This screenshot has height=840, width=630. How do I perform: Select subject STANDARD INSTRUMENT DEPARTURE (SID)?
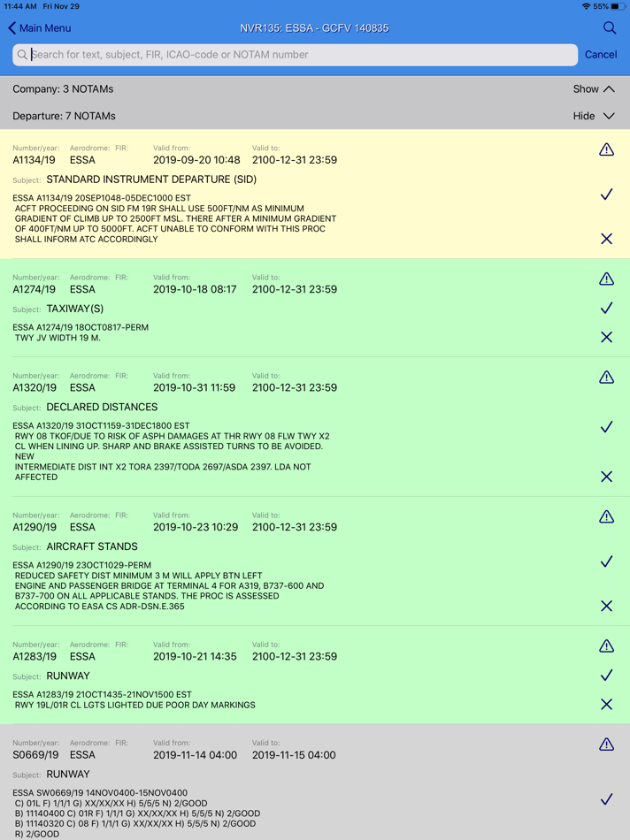click(x=151, y=179)
